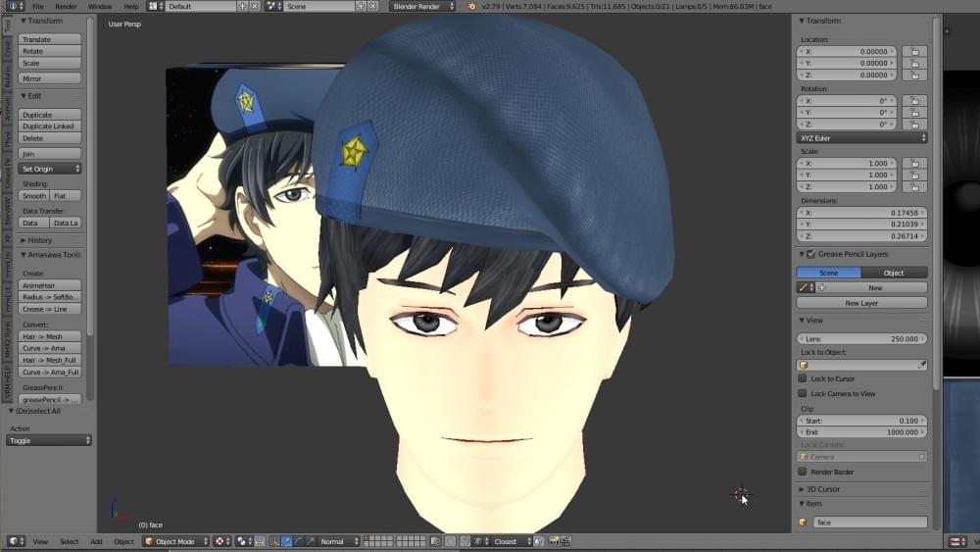
Task: Toggle the 3D manipulator widget icon
Action: pyautogui.click(x=274, y=541)
